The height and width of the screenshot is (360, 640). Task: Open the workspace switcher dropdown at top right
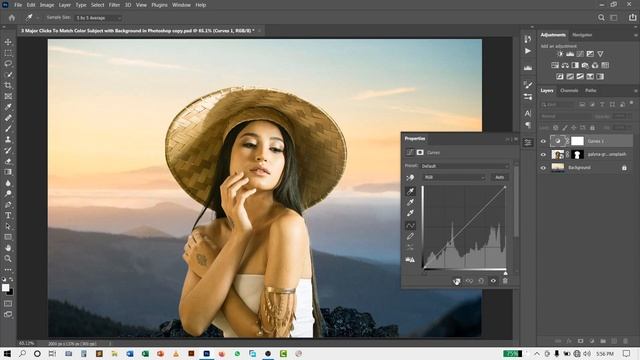pyautogui.click(x=614, y=18)
